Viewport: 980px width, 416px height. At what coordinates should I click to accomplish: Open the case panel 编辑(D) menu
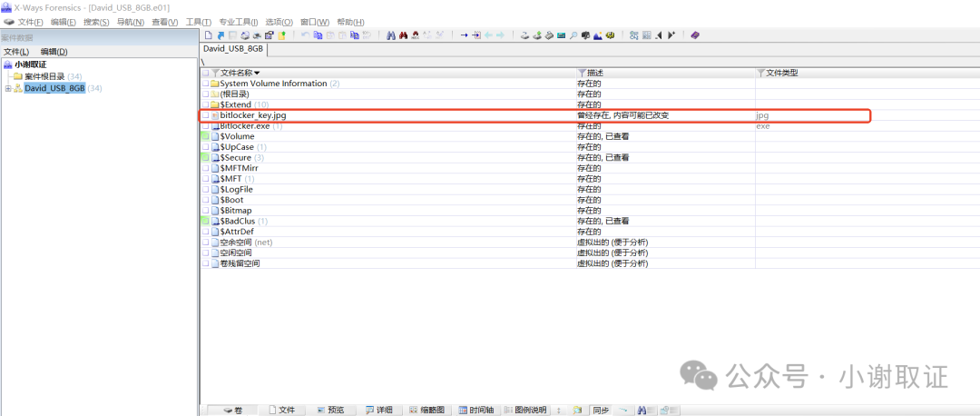pyautogui.click(x=54, y=52)
